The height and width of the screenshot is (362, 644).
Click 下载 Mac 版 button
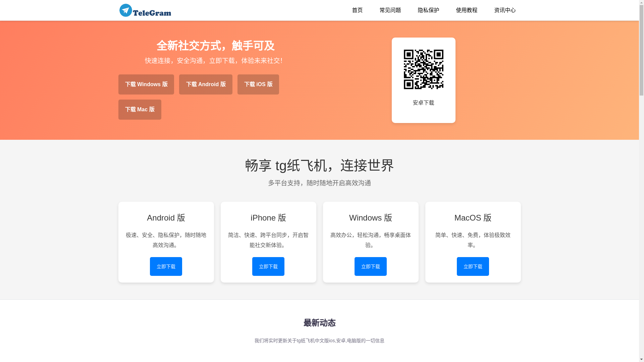[140, 110]
